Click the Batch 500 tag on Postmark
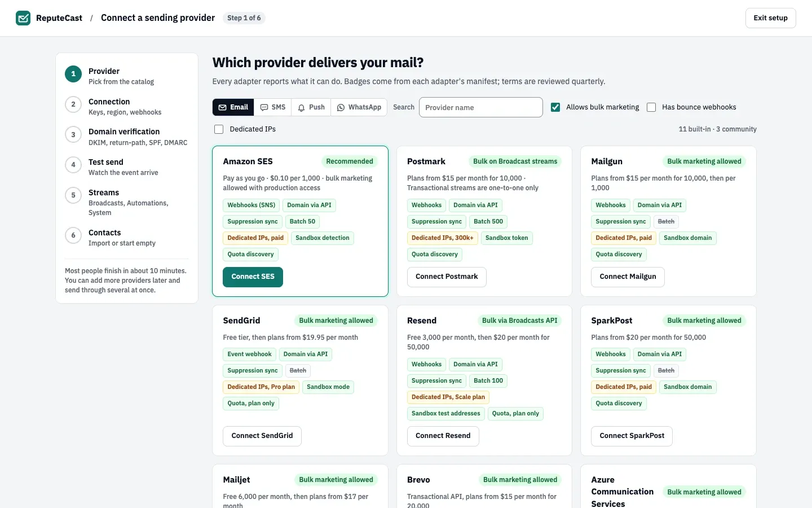This screenshot has height=508, width=812. (x=488, y=222)
